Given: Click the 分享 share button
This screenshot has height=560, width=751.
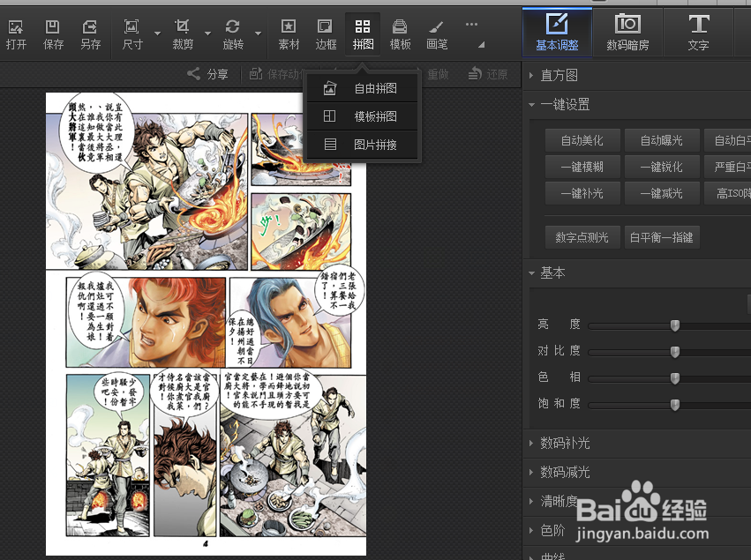Looking at the screenshot, I should (207, 74).
